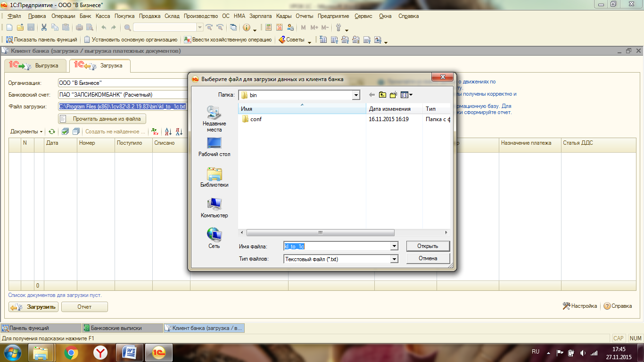
Task: Click the Back arrow in the file dialog
Action: [372, 95]
